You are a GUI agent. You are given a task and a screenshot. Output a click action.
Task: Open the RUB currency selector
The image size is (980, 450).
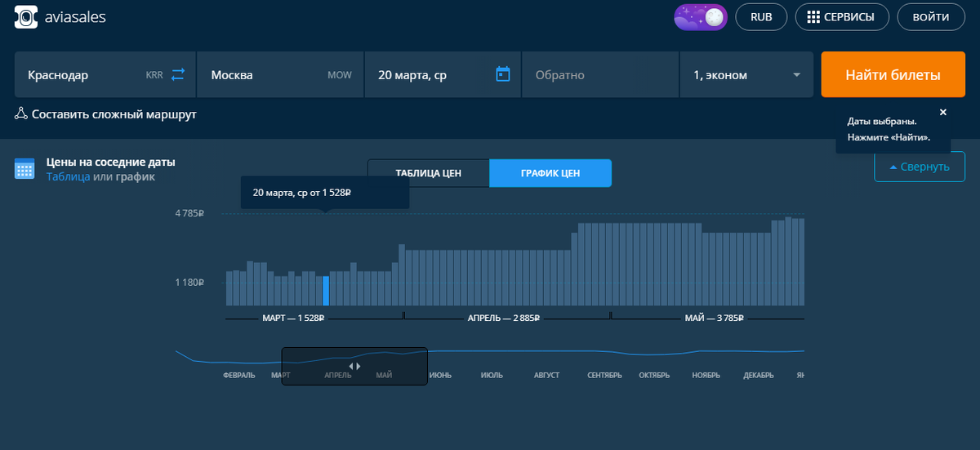(x=761, y=17)
